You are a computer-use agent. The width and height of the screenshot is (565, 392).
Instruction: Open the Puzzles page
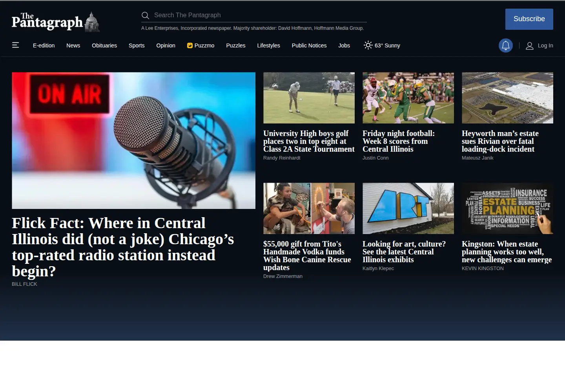click(x=236, y=45)
